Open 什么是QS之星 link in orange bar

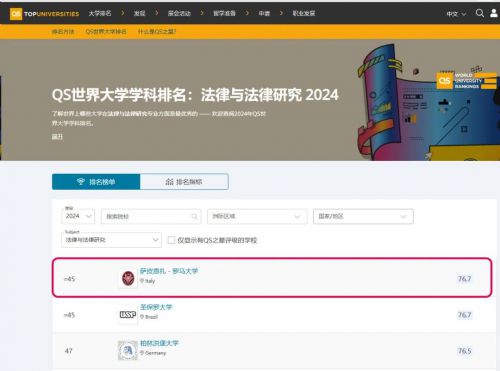click(157, 32)
